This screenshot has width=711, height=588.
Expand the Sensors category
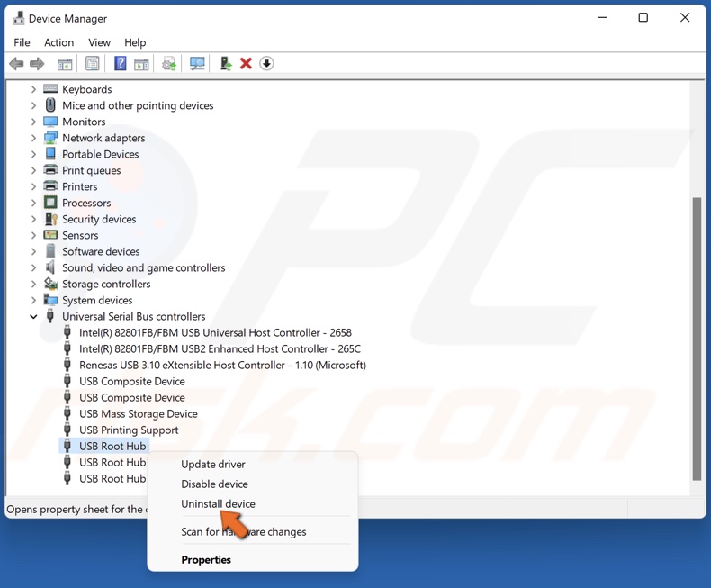coord(33,236)
